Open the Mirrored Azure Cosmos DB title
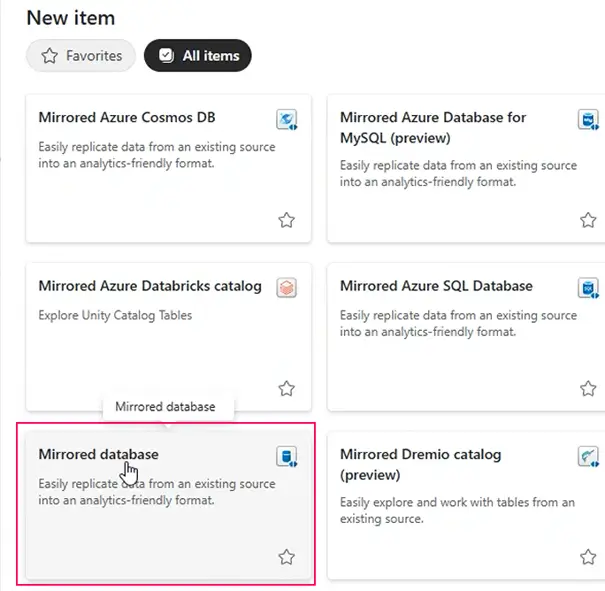Viewport: 605px width, 591px height. coord(127,117)
